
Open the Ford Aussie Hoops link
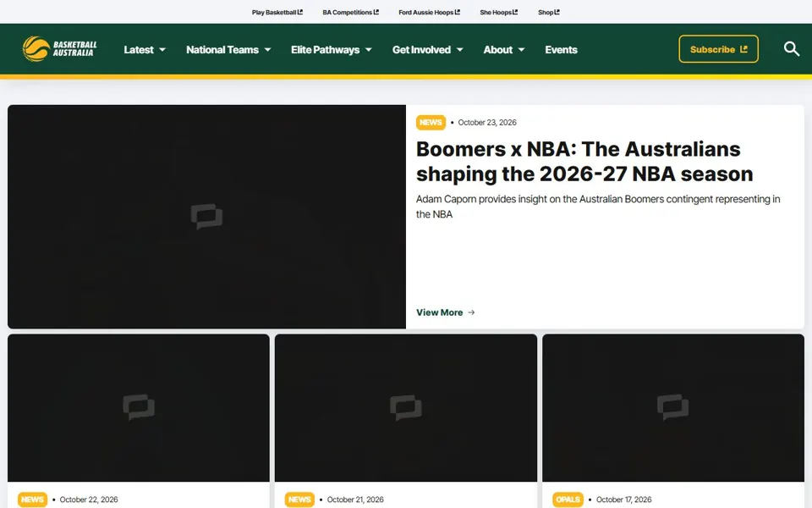430,12
